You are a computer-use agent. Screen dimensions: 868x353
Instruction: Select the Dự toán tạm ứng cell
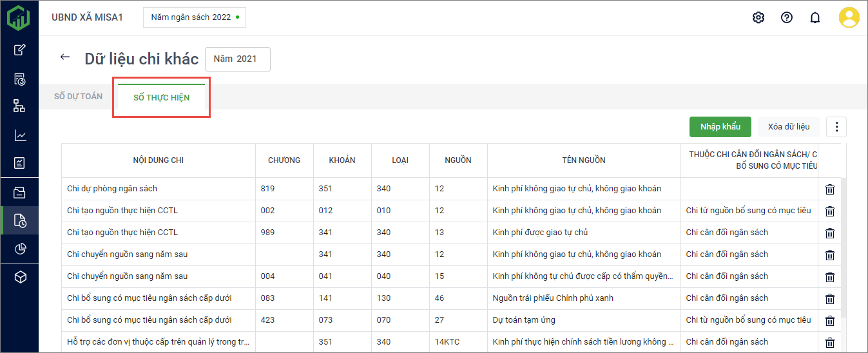(523, 320)
